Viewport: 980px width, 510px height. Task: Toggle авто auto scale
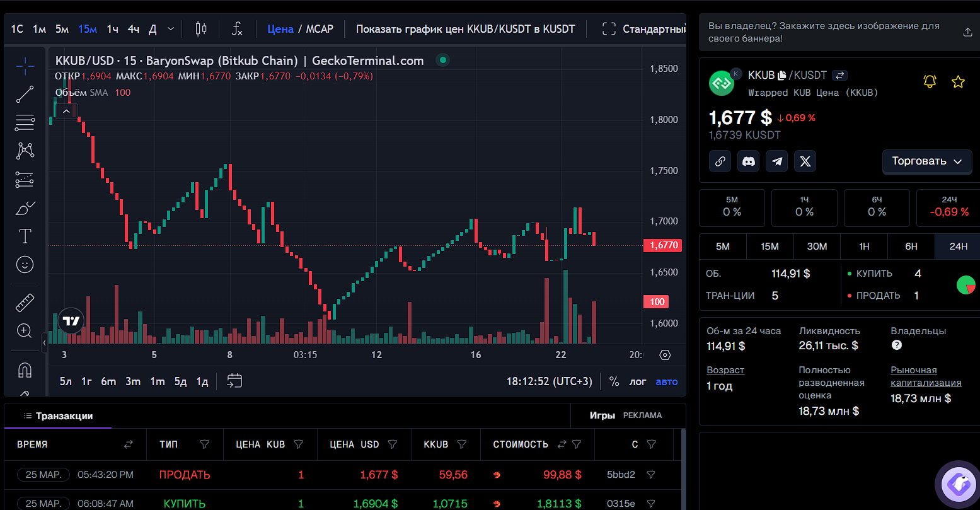667,381
